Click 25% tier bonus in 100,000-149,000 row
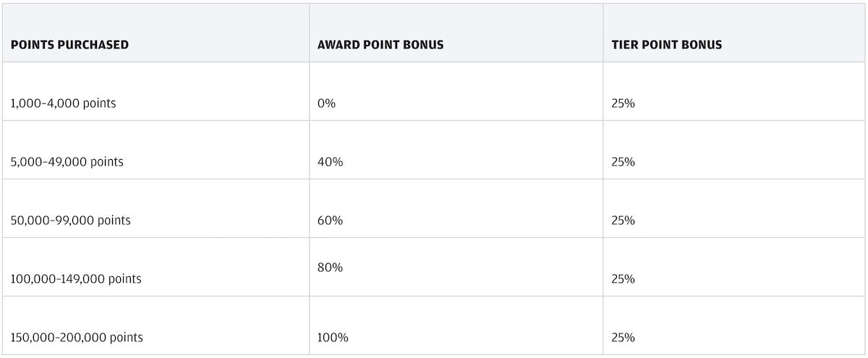868x358 pixels. click(x=623, y=279)
